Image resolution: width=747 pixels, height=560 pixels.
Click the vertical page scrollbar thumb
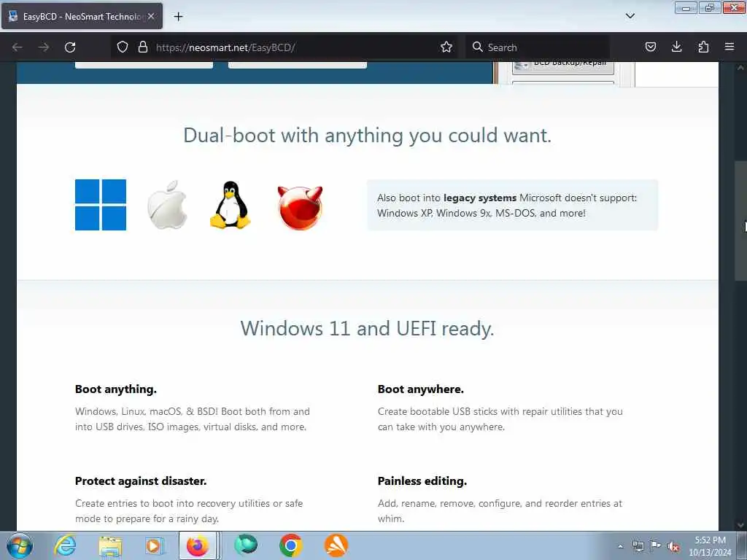pos(740,222)
